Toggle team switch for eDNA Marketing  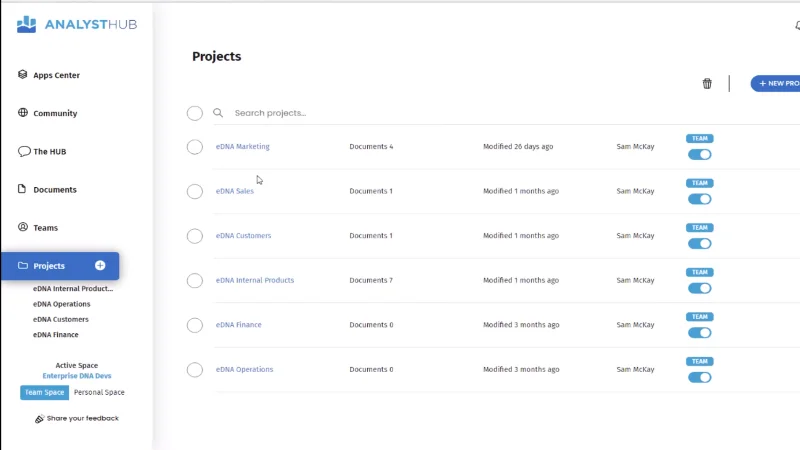tap(699, 155)
